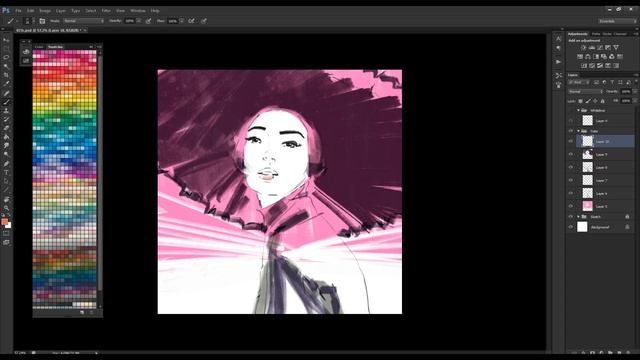Select the Zoom tool

point(6,208)
